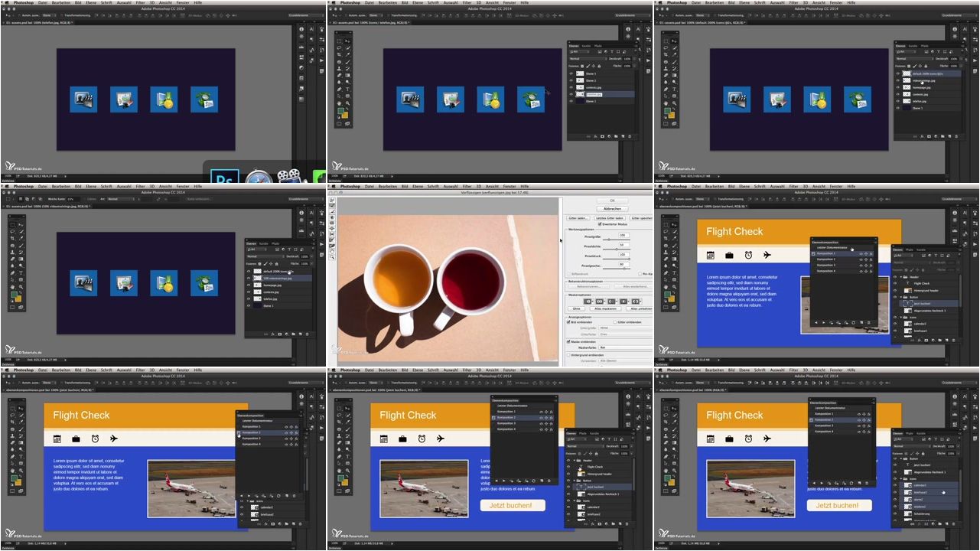Open Hilfe menu in the Verflüssigen screenshot

point(525,186)
